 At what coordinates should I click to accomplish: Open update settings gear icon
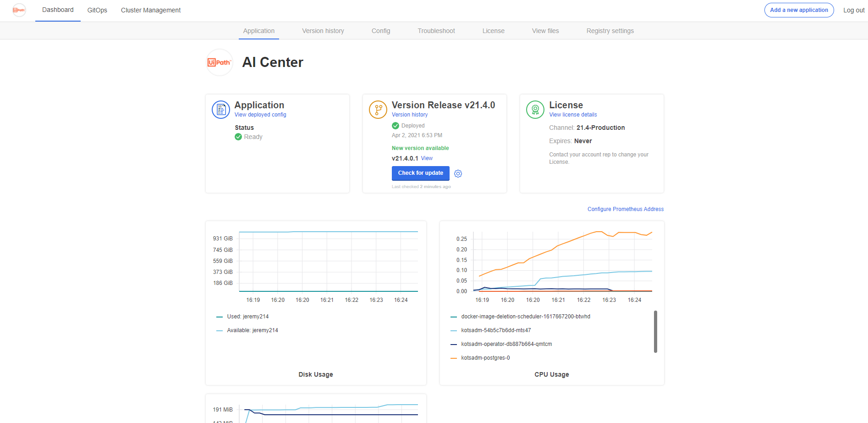458,173
